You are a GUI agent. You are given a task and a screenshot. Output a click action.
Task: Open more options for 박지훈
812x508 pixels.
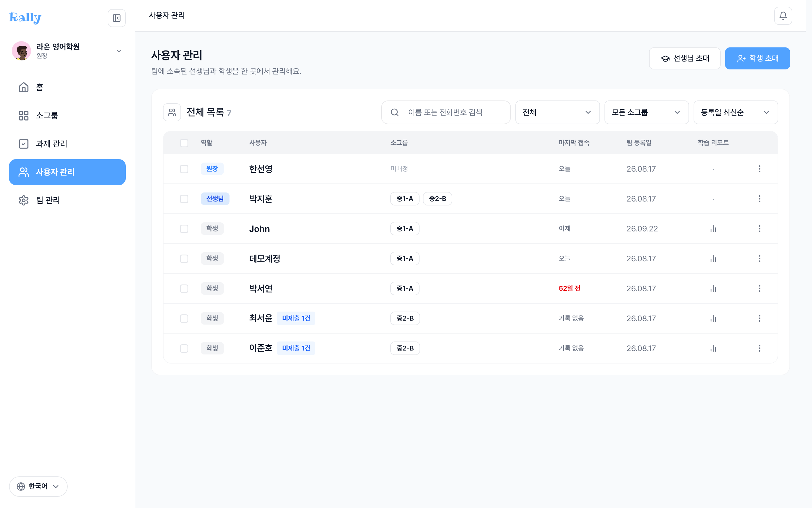[759, 199]
